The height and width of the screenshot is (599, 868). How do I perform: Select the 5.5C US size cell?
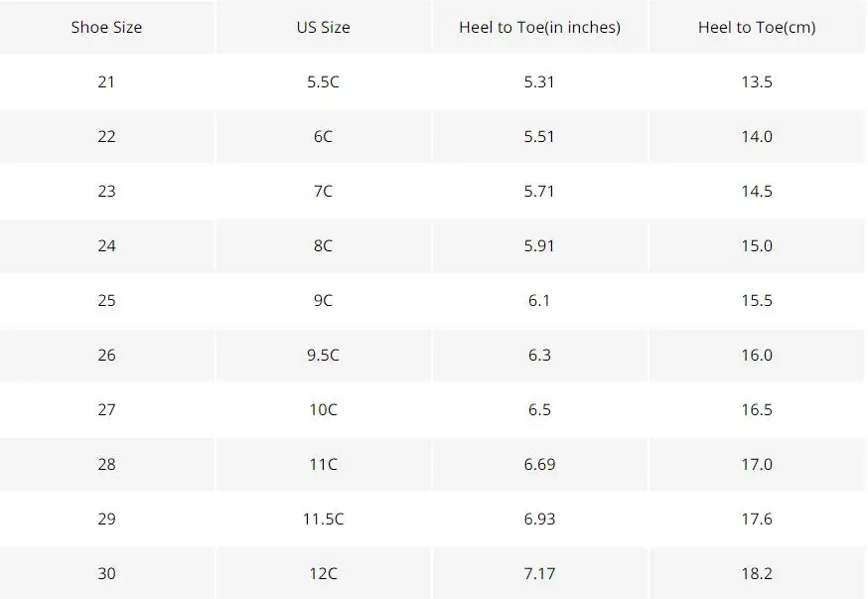coord(324,81)
